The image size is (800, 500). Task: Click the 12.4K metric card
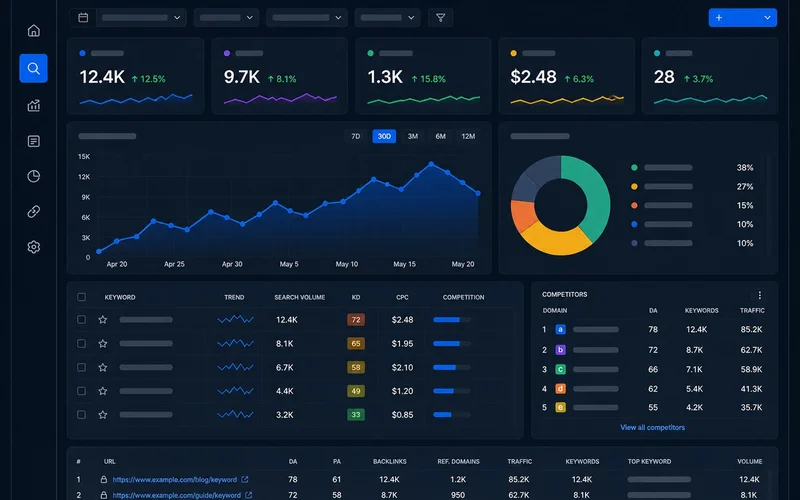click(x=136, y=76)
